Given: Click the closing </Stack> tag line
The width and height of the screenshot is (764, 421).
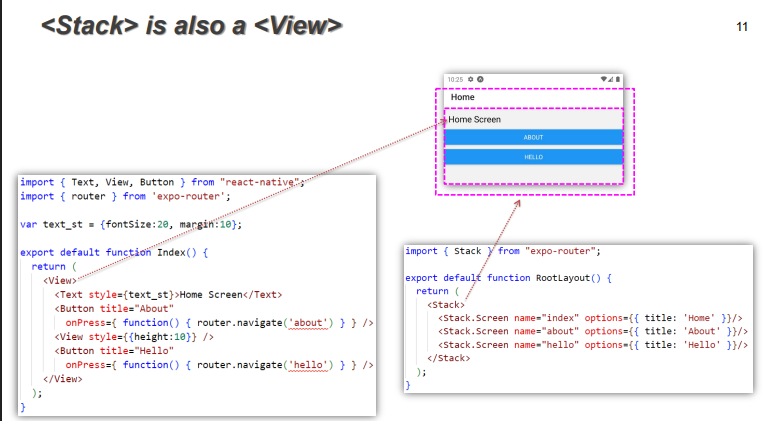Looking at the screenshot, I should (x=449, y=358).
